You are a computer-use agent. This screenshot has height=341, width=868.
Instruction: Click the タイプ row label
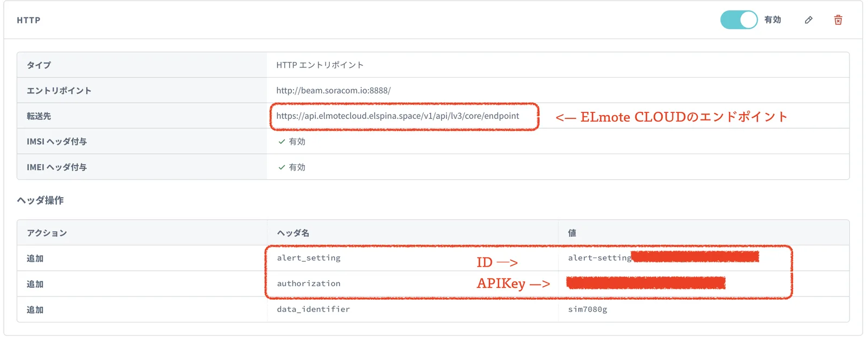[x=39, y=65]
